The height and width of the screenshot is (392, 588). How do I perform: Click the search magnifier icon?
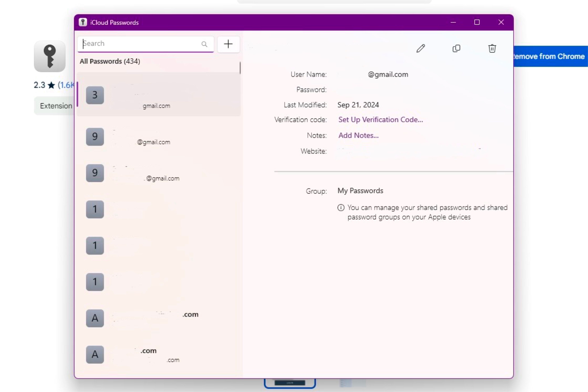[205, 44]
